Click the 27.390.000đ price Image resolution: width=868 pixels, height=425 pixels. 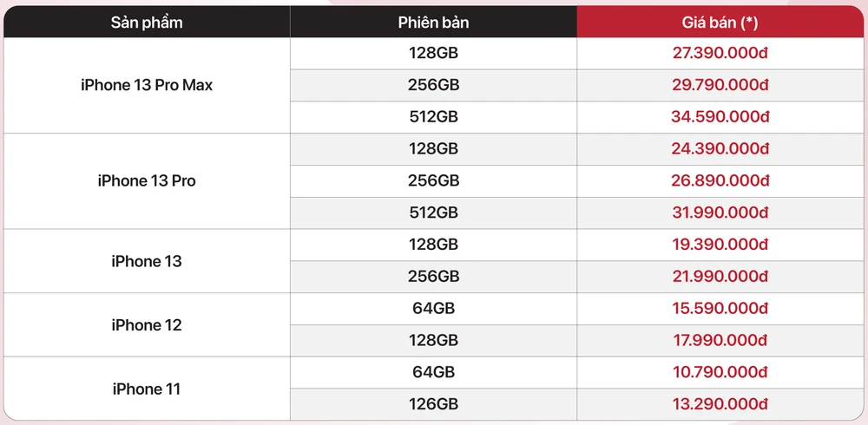click(x=720, y=53)
